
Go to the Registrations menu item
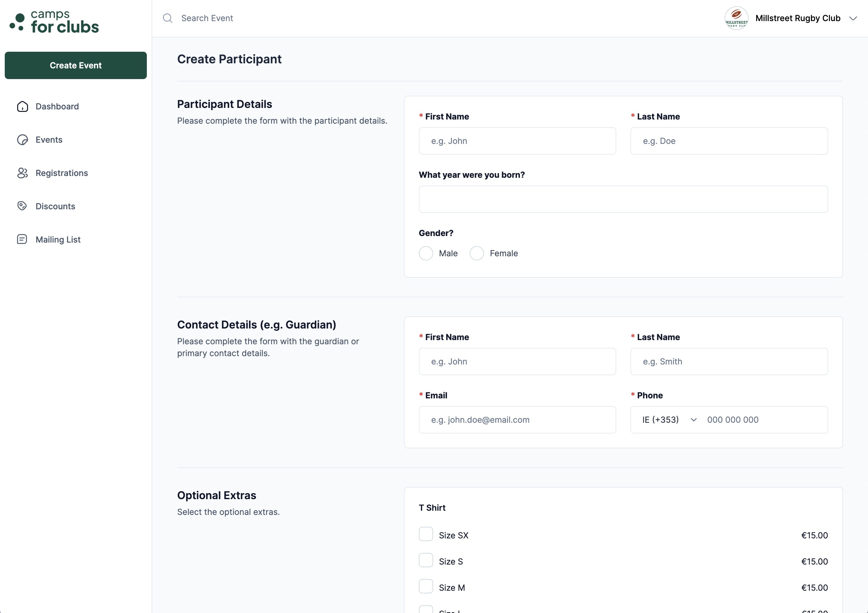coord(62,173)
